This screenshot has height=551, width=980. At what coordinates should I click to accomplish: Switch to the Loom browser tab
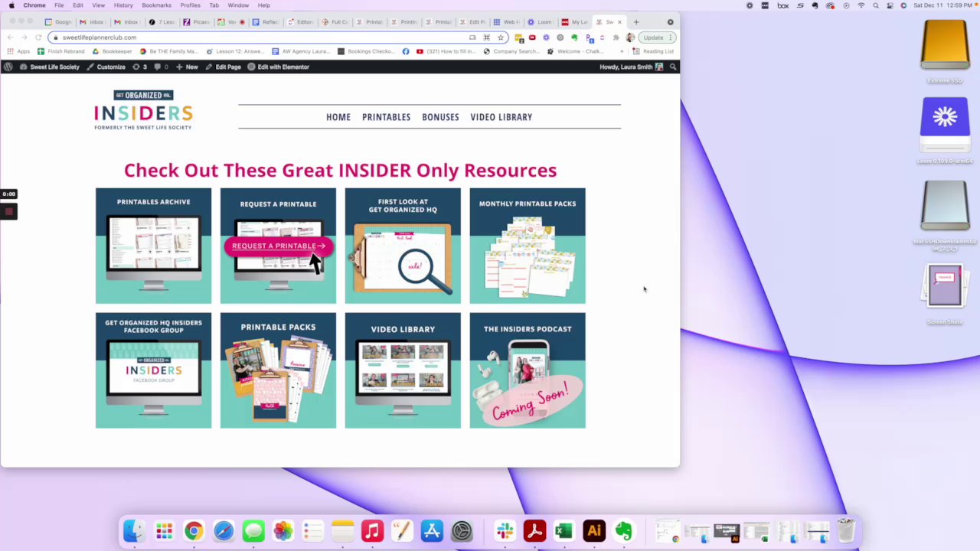pyautogui.click(x=538, y=22)
